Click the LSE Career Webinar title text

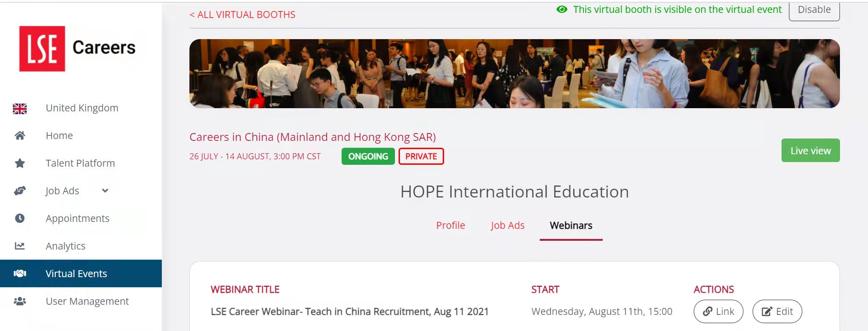(349, 312)
